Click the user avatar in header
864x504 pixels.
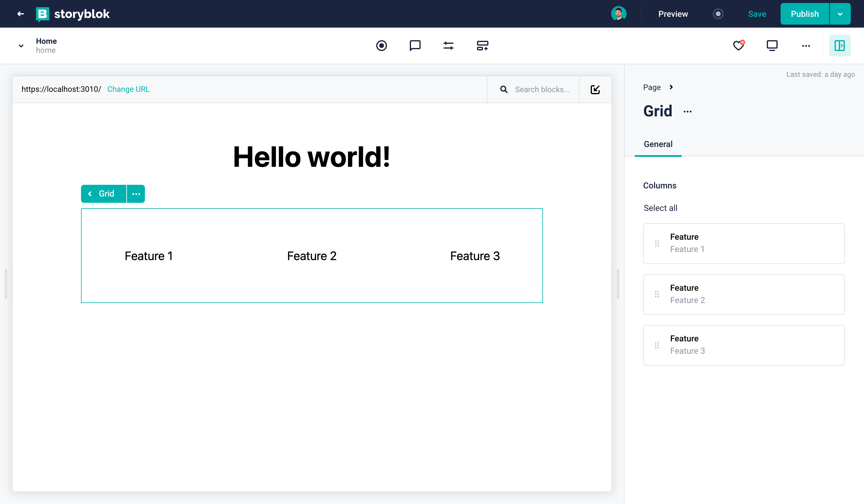coord(619,14)
